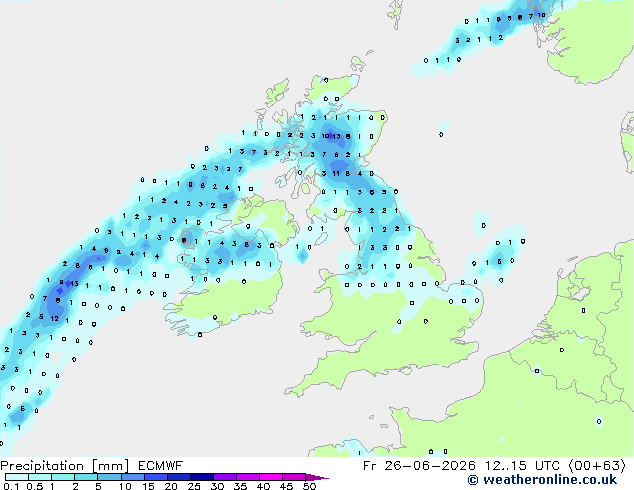Click the legend label '50'
Image resolution: width=634 pixels, height=490 pixels.
pos(309,486)
